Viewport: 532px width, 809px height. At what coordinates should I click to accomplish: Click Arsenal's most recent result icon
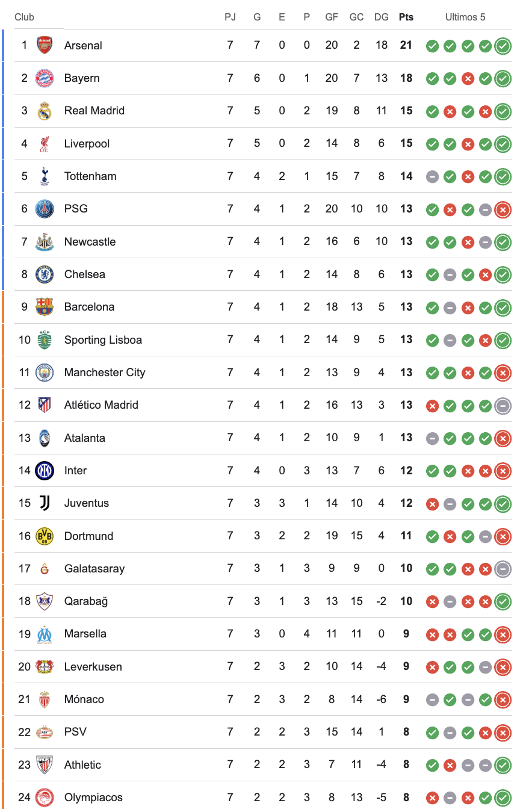[x=503, y=46]
